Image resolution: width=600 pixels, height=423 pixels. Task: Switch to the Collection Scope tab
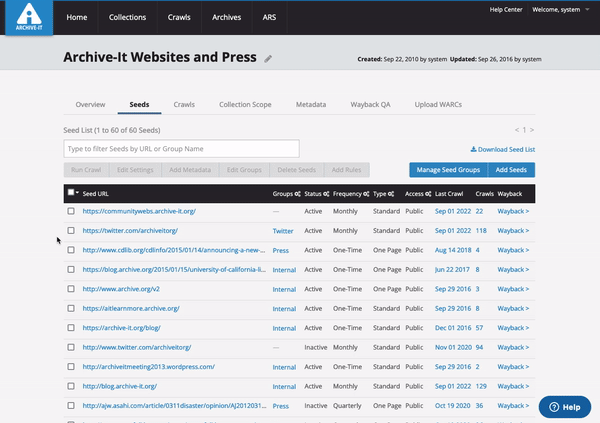click(245, 104)
